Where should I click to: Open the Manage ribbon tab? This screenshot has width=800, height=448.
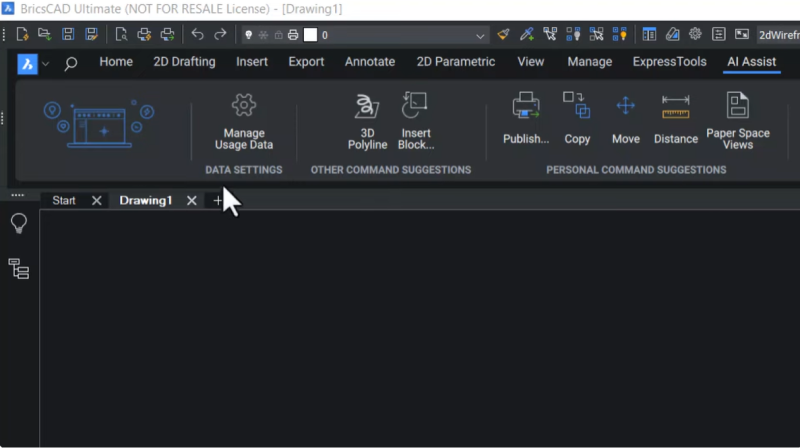pyautogui.click(x=590, y=62)
